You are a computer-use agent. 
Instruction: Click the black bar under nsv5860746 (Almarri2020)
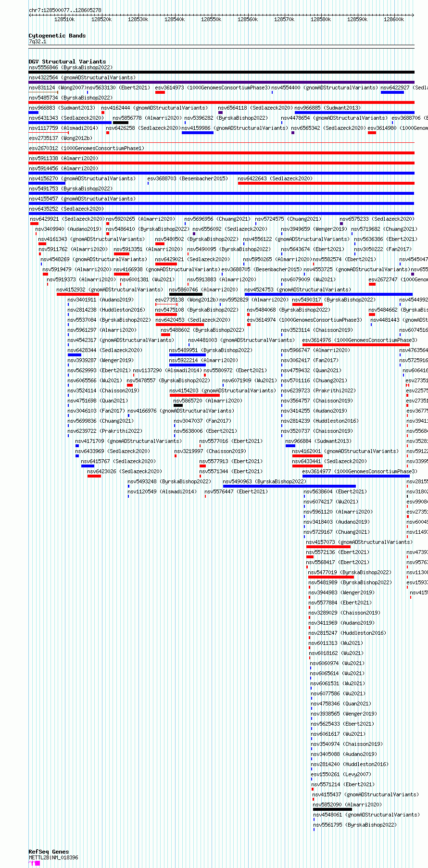[186, 294]
